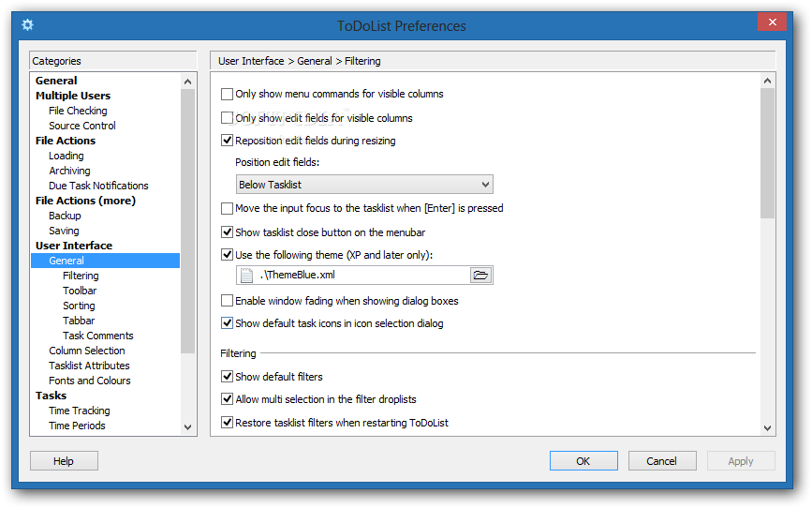Click settings pane scroll down arrow

(767, 428)
